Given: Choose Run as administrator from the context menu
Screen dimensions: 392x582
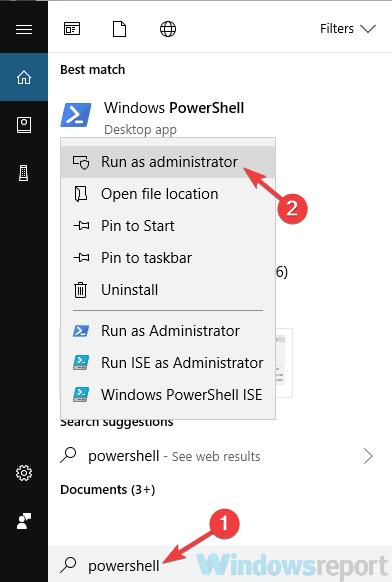Looking at the screenshot, I should click(x=168, y=162).
